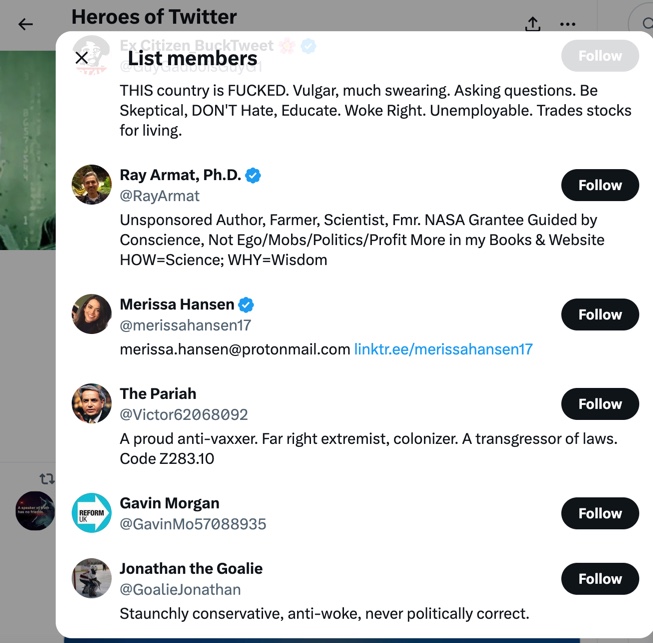Open The Pariah's profile picture

coord(92,404)
